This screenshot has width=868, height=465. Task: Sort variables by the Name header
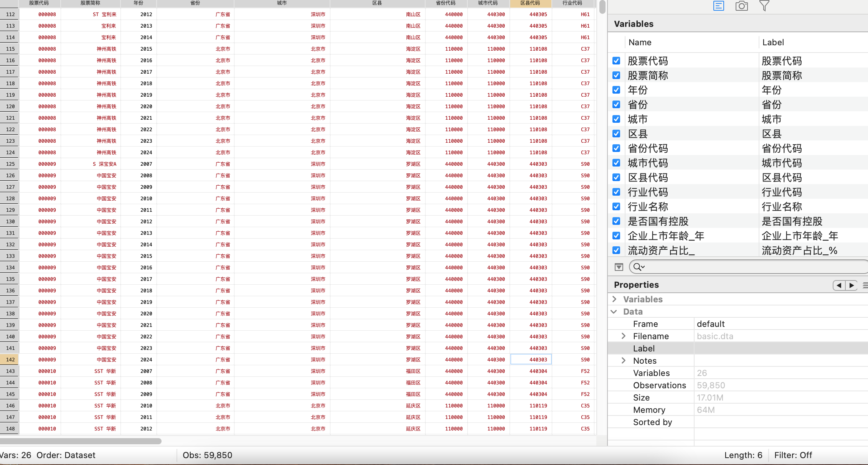coord(640,42)
